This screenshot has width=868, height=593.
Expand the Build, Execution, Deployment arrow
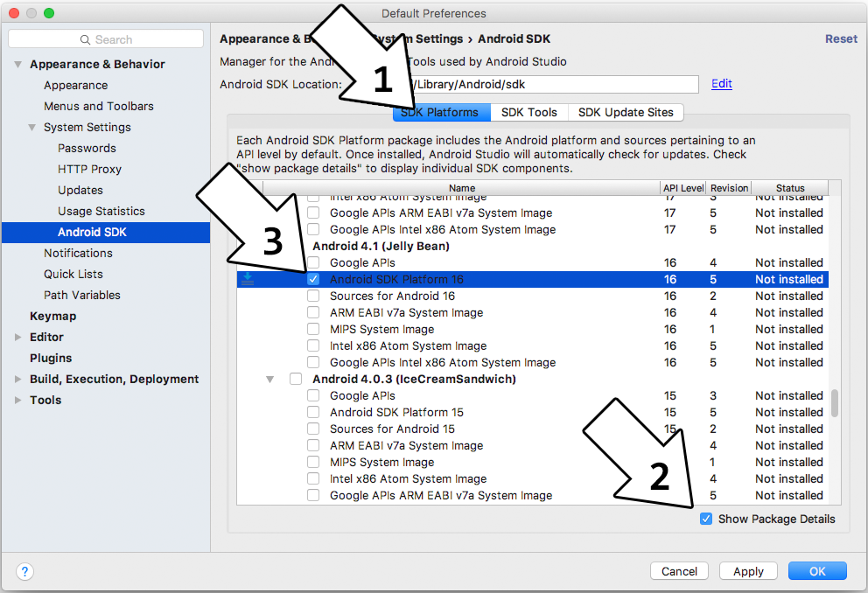pos(17,379)
